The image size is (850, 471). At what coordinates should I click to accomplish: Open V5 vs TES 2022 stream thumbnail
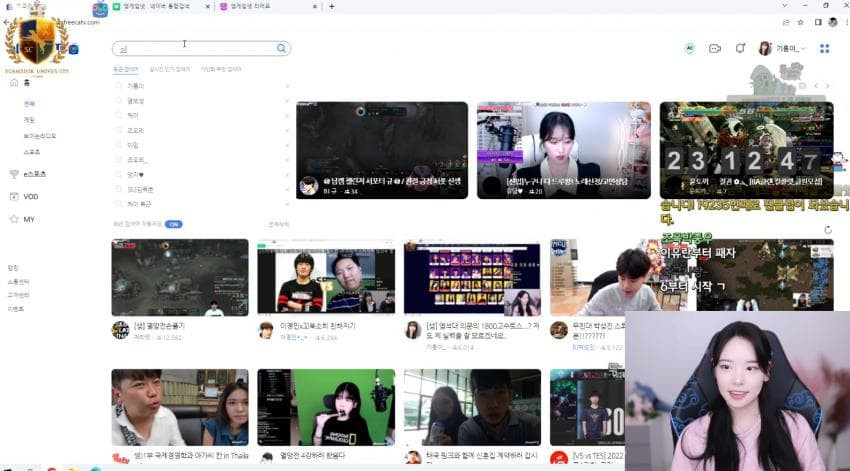pyautogui.click(x=587, y=408)
